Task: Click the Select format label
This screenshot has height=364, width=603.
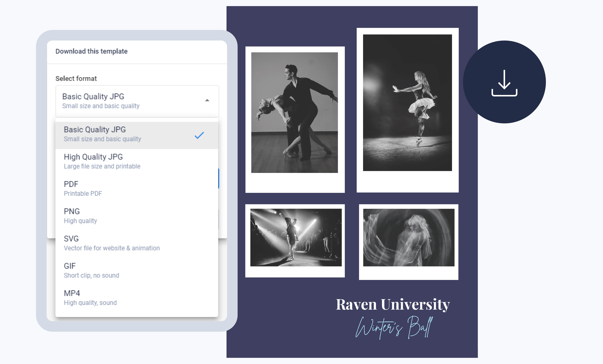Action: tap(76, 78)
